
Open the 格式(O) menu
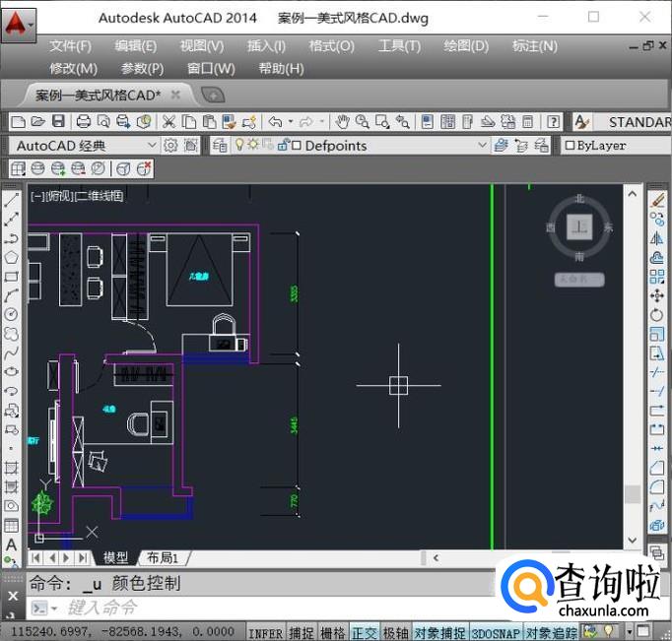(331, 46)
